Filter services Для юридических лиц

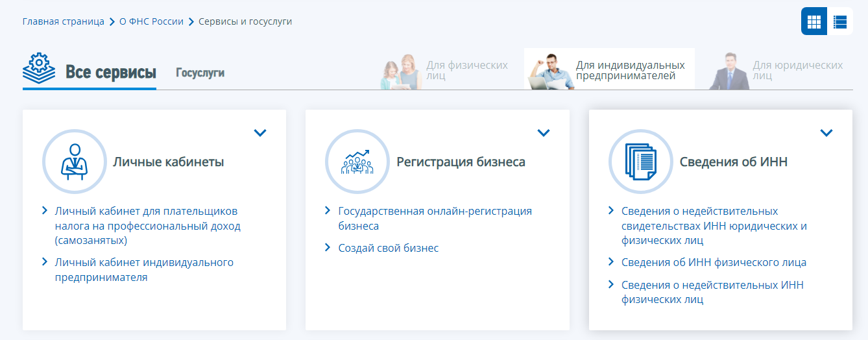point(777,70)
